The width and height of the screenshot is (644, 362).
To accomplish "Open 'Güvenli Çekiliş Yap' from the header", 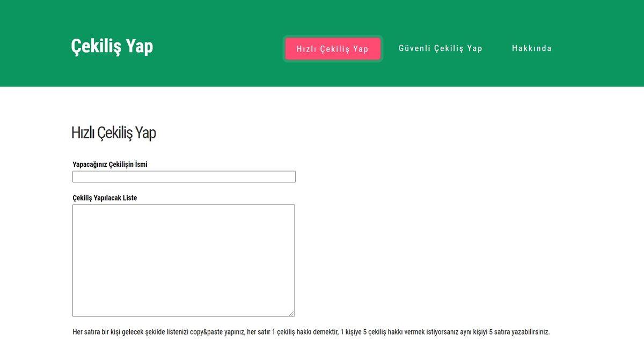I will [440, 48].
